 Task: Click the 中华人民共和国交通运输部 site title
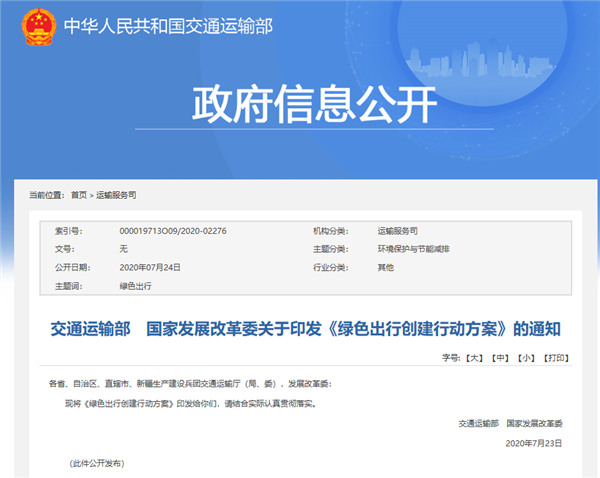tap(168, 26)
